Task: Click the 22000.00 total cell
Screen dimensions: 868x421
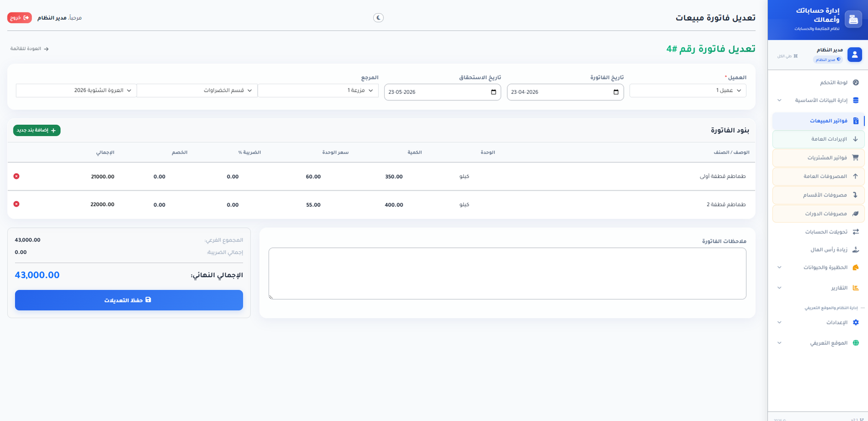Action: click(103, 205)
